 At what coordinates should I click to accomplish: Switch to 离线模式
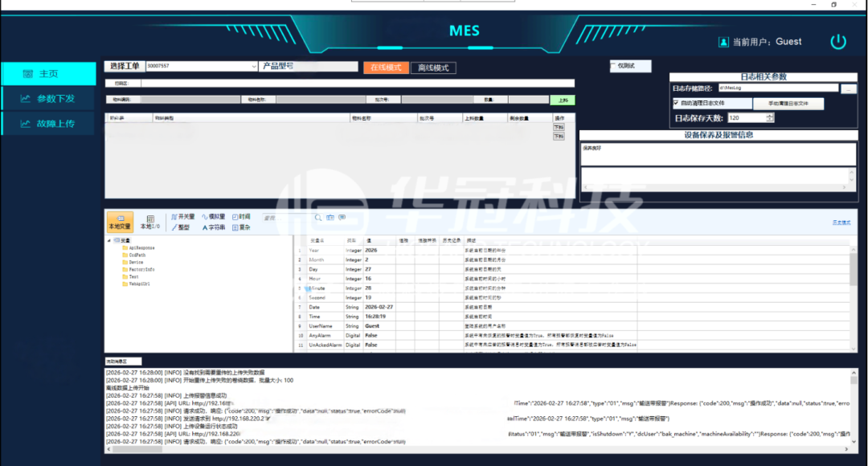[432, 67]
